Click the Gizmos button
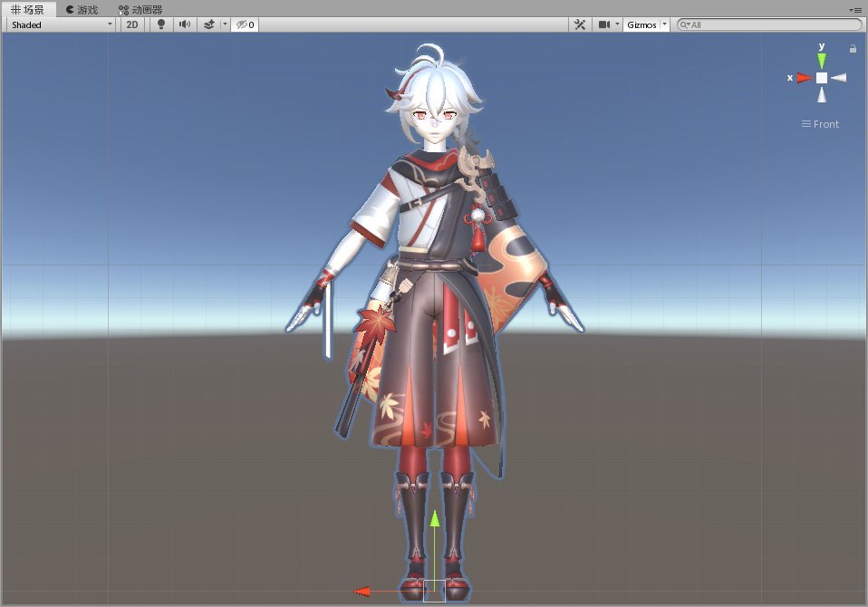 click(641, 24)
